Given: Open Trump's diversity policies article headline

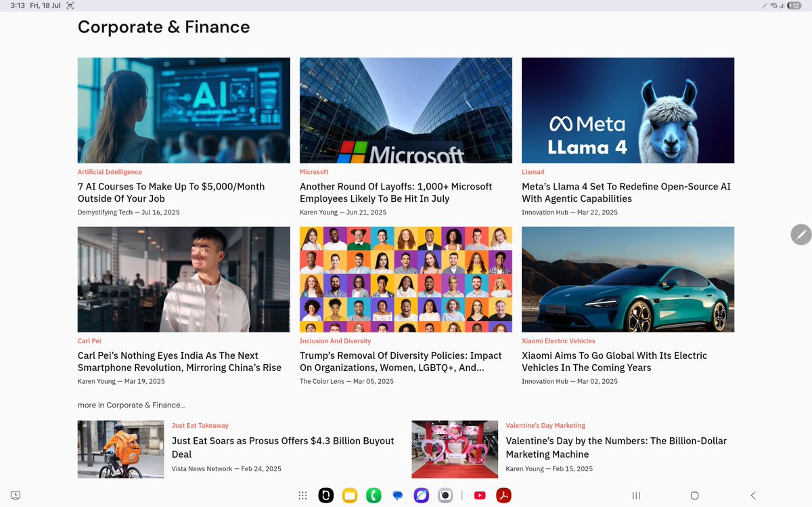Looking at the screenshot, I should (x=401, y=361).
